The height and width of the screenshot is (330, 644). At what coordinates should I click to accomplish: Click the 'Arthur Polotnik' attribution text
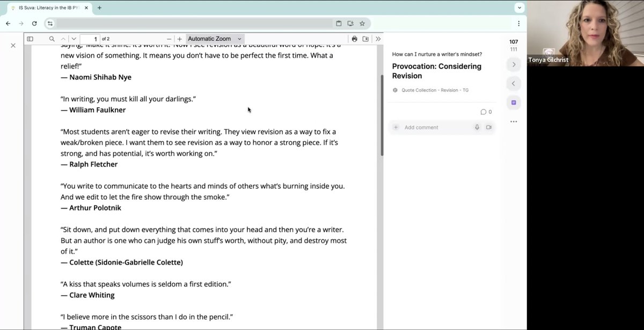[95, 208]
